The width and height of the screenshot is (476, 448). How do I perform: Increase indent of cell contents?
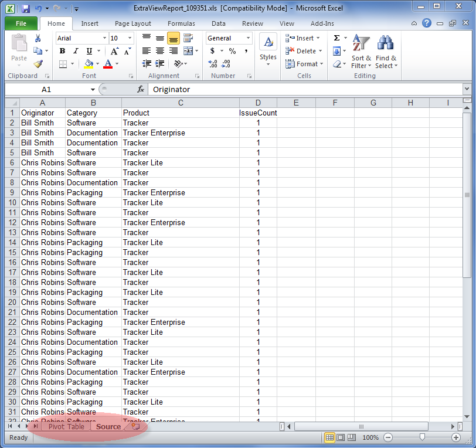159,64
